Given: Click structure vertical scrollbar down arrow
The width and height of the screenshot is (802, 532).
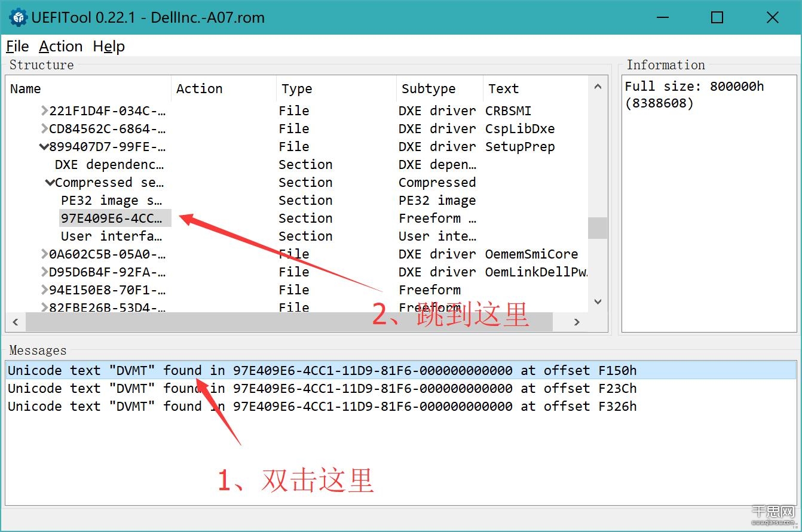Looking at the screenshot, I should [598, 302].
